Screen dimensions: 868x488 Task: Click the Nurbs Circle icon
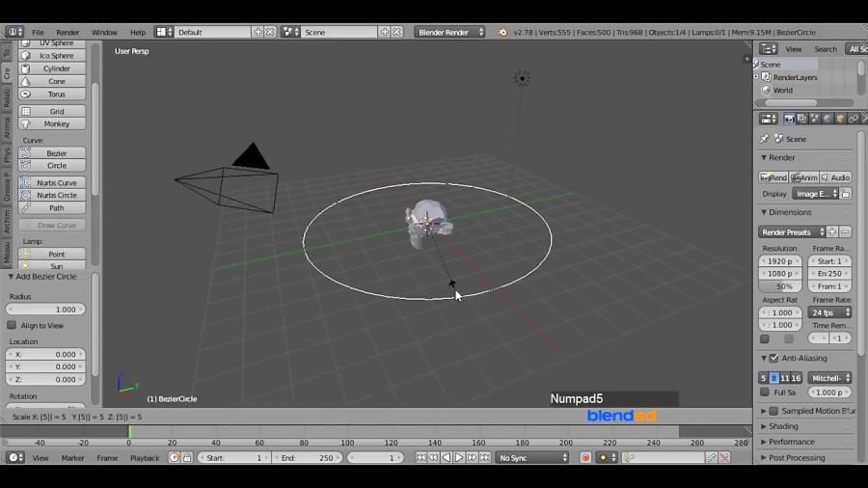pyautogui.click(x=26, y=195)
